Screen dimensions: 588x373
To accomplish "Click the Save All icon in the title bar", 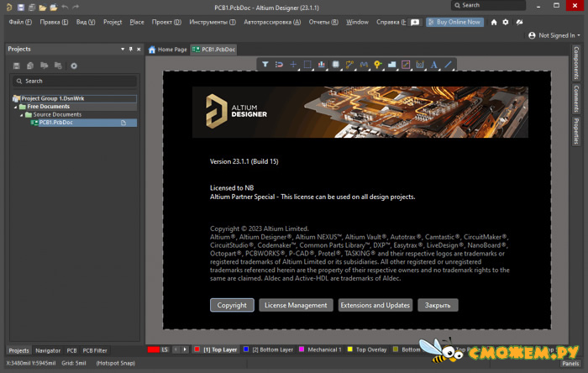I will coord(32,7).
